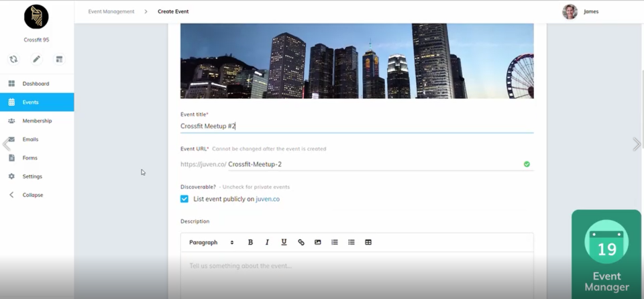Click Create Event breadcrumb
The image size is (644, 299).
(x=173, y=11)
